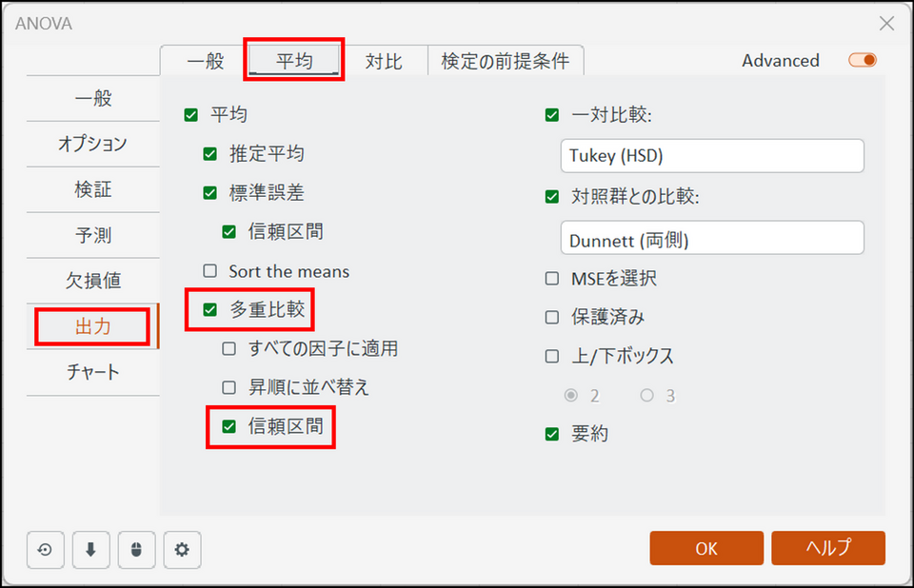Select チャート in the left sidebar
Viewport: 914px width, 588px height.
point(92,372)
